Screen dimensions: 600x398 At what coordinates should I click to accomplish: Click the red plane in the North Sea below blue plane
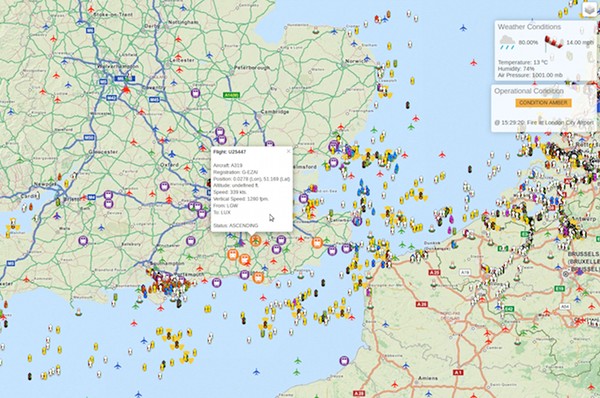(474, 62)
